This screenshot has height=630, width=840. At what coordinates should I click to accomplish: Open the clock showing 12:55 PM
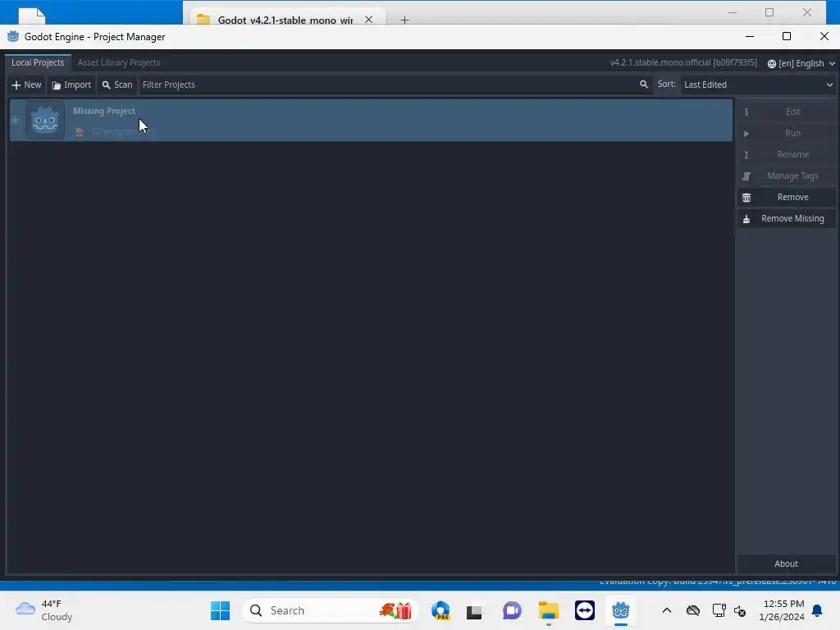[x=782, y=610]
